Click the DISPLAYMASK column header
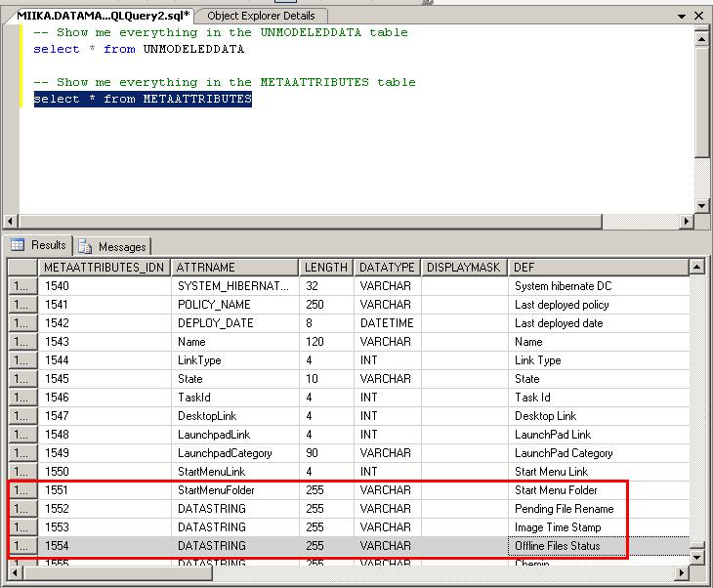713x588 pixels. click(x=464, y=268)
